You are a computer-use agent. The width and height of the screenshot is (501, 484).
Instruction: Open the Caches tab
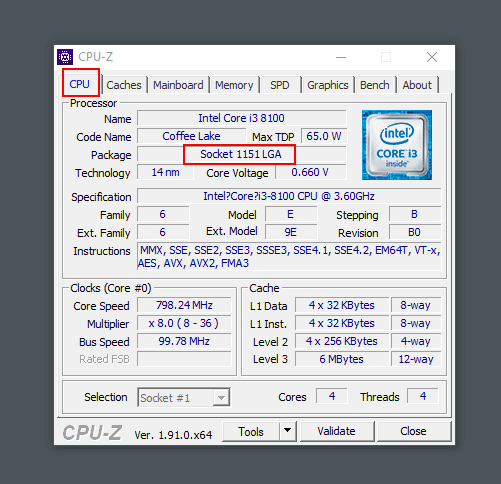coord(124,85)
